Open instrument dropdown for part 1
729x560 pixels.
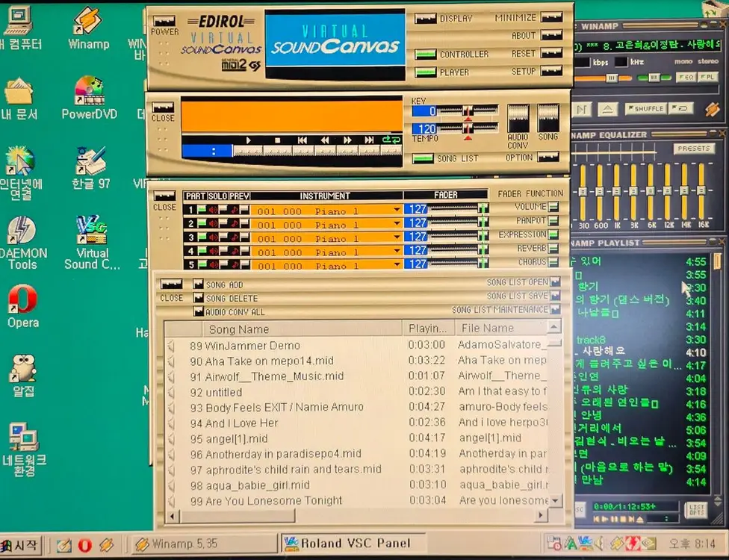(x=396, y=210)
